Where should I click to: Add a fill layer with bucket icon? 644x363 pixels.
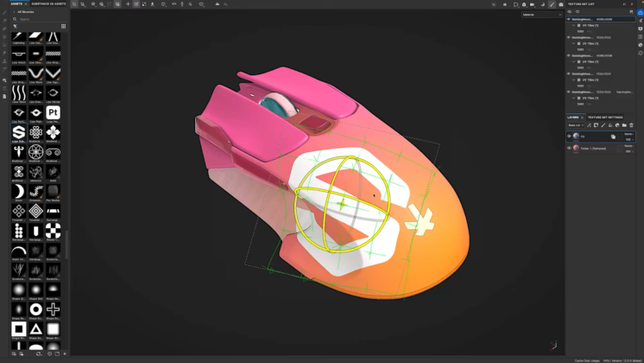(610, 125)
